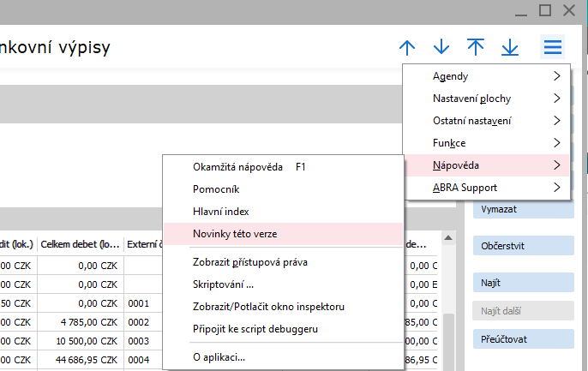Expand the Agendy submenu
Screen dimensions: 588x371
(486, 76)
